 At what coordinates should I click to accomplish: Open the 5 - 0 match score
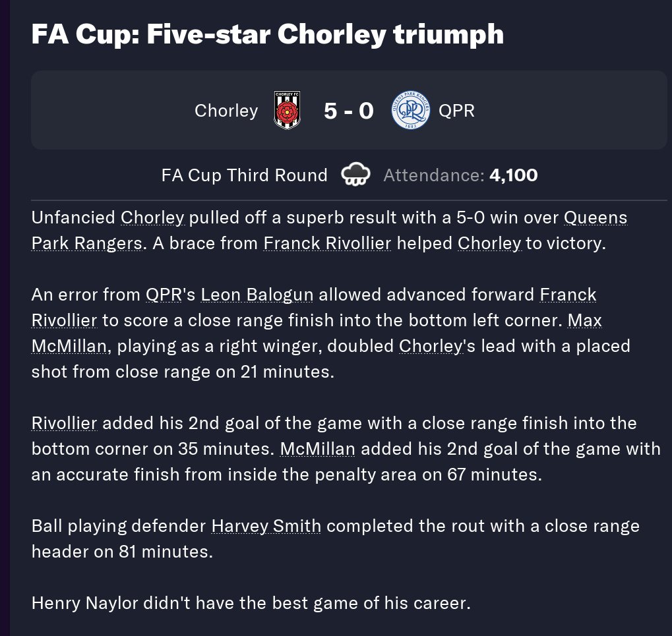[x=348, y=111]
